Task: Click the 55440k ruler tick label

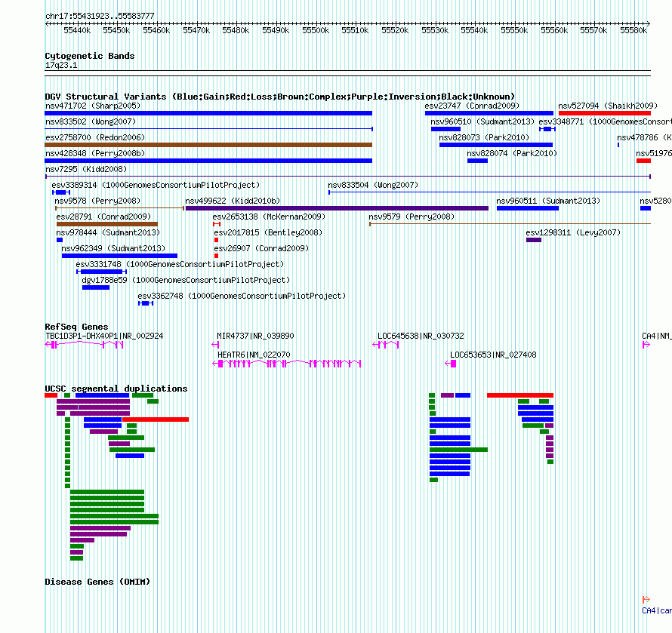Action: coord(77,30)
